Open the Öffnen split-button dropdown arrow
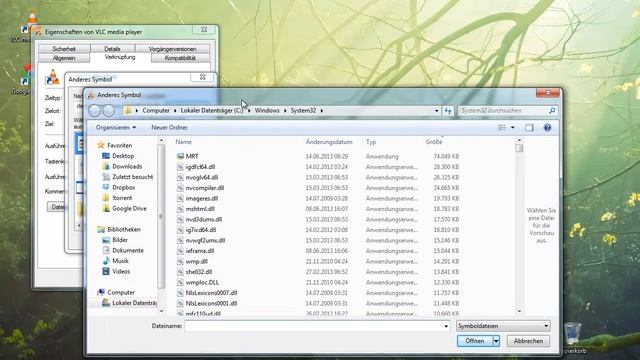 pos(496,341)
